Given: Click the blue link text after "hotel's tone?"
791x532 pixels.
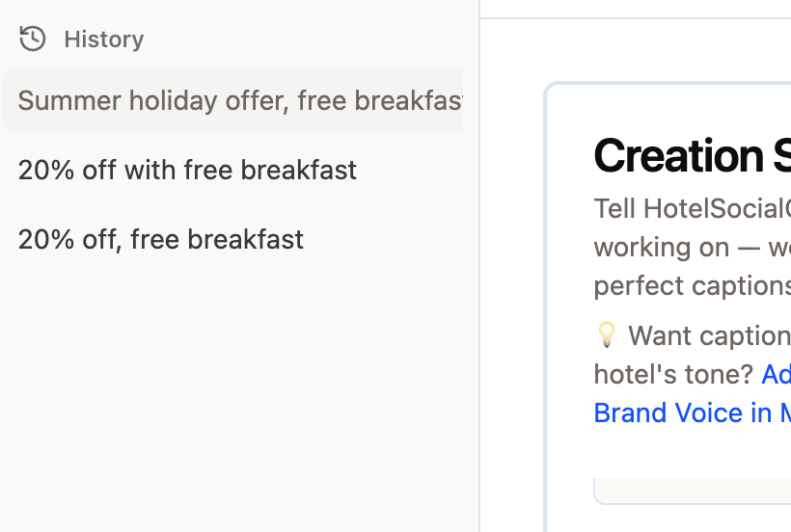Looking at the screenshot, I should tap(776, 374).
